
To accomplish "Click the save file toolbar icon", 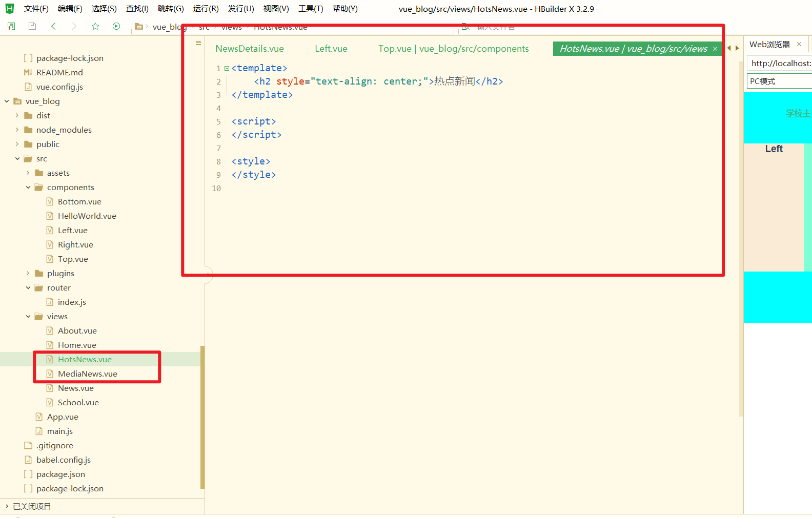I will [x=32, y=26].
